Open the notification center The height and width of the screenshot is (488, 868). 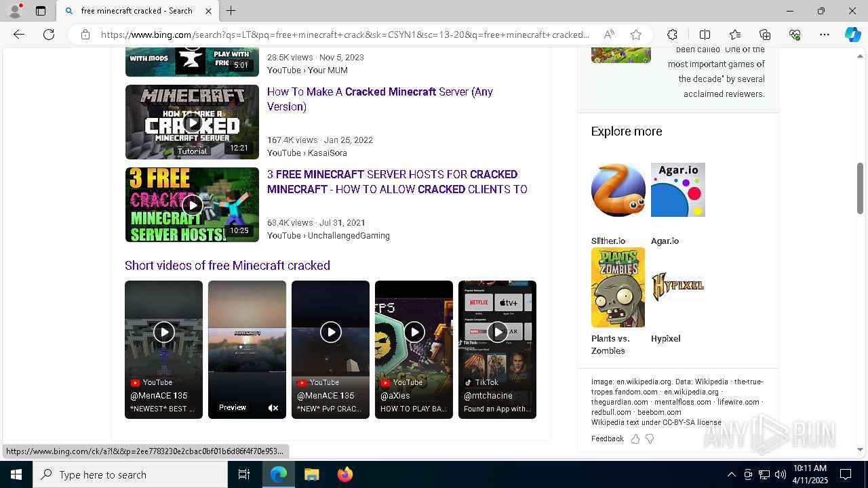click(846, 474)
